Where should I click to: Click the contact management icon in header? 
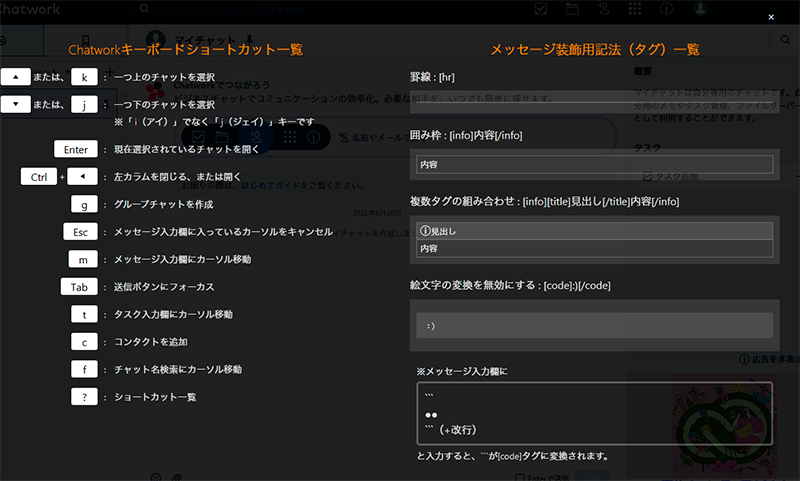pos(603,9)
